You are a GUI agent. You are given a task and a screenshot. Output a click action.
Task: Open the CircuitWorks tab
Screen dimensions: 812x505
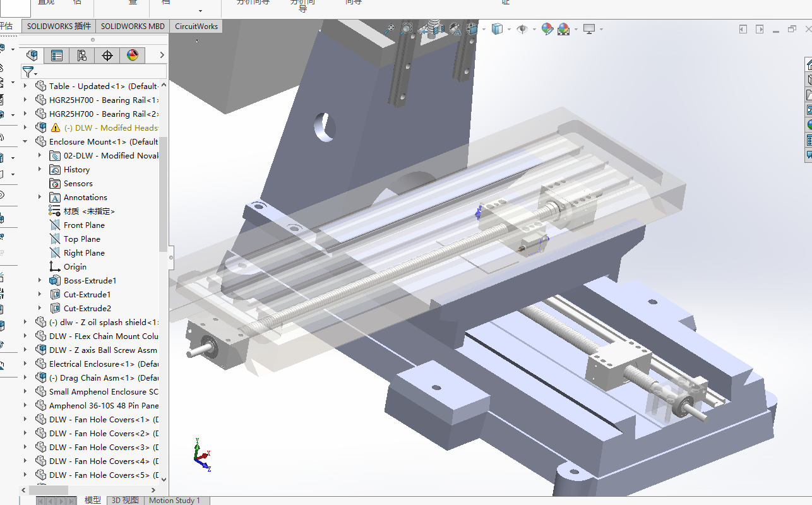coord(196,26)
